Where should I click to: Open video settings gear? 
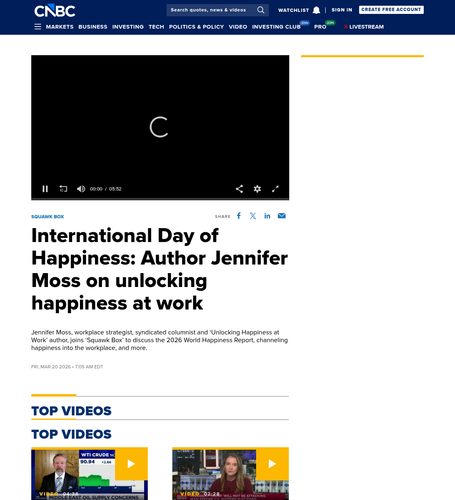click(257, 189)
